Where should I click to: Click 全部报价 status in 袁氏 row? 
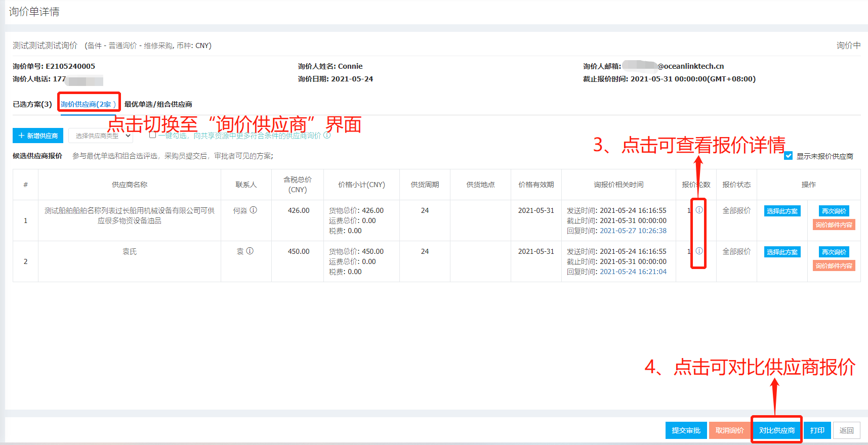pos(736,251)
